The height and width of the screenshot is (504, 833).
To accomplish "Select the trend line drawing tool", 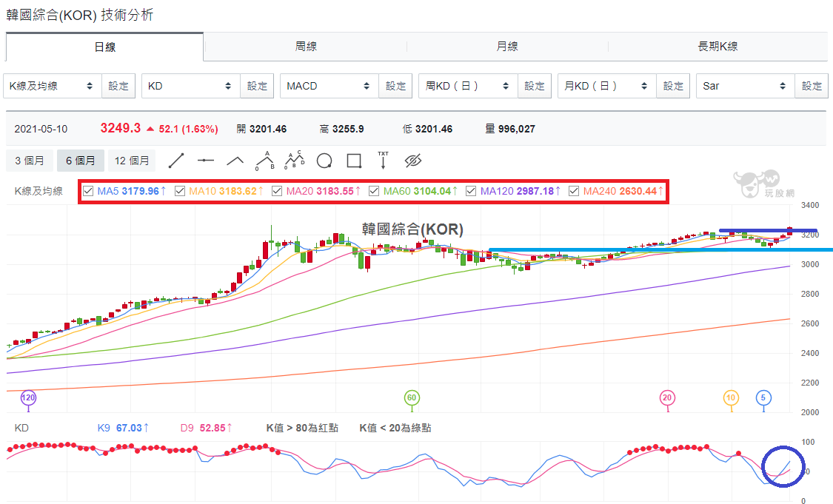I will tap(175, 161).
